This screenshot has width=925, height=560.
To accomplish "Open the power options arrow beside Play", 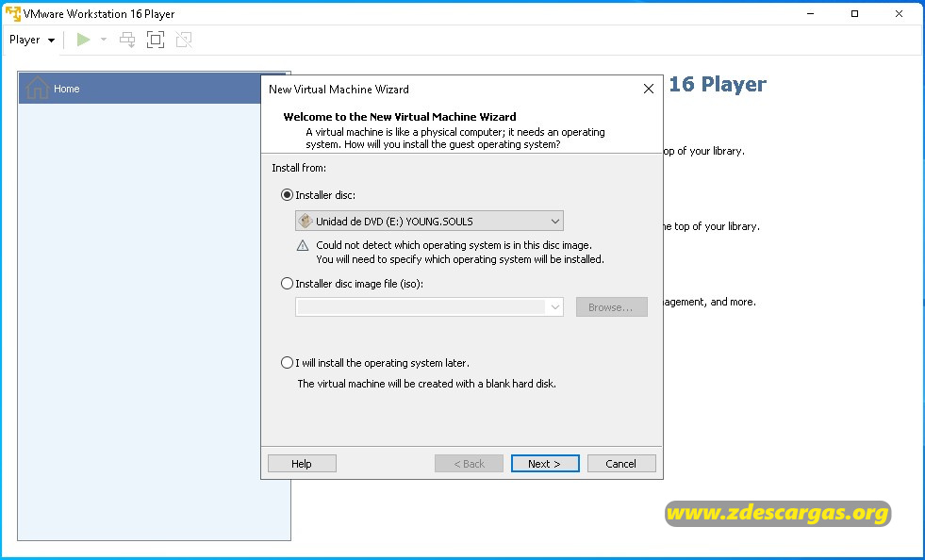I will click(x=103, y=41).
